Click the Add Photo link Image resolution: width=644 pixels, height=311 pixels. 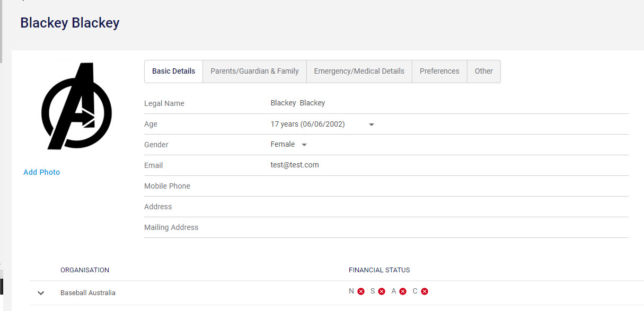click(42, 172)
